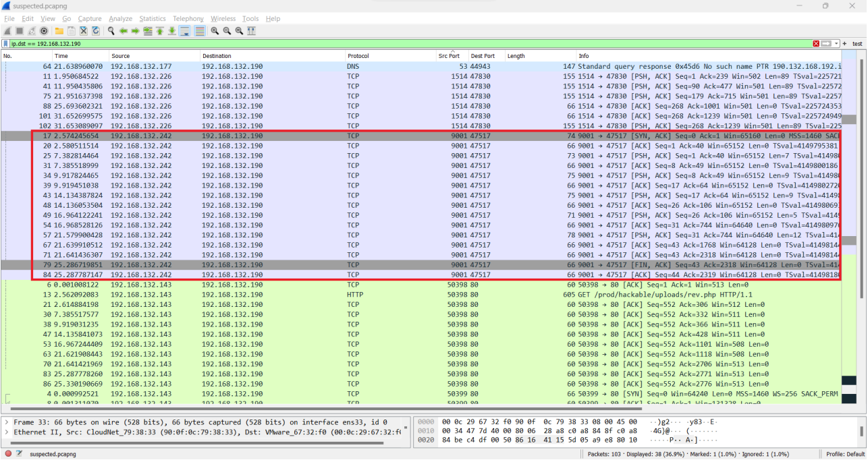Open the Analyze menu

120,19
